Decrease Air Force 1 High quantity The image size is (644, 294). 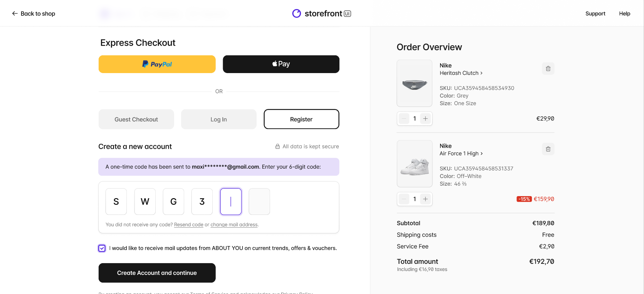(x=404, y=199)
